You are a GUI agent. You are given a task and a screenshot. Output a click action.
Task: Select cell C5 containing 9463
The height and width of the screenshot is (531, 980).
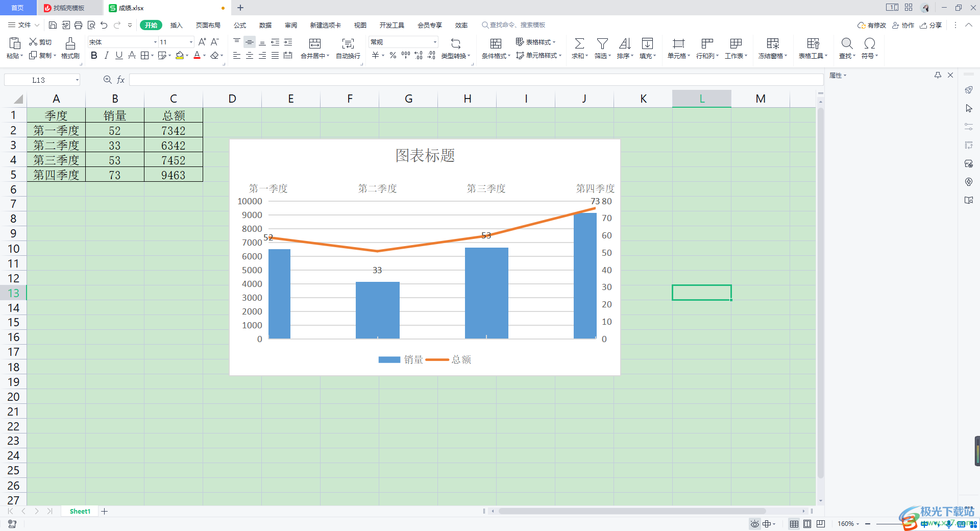174,175
